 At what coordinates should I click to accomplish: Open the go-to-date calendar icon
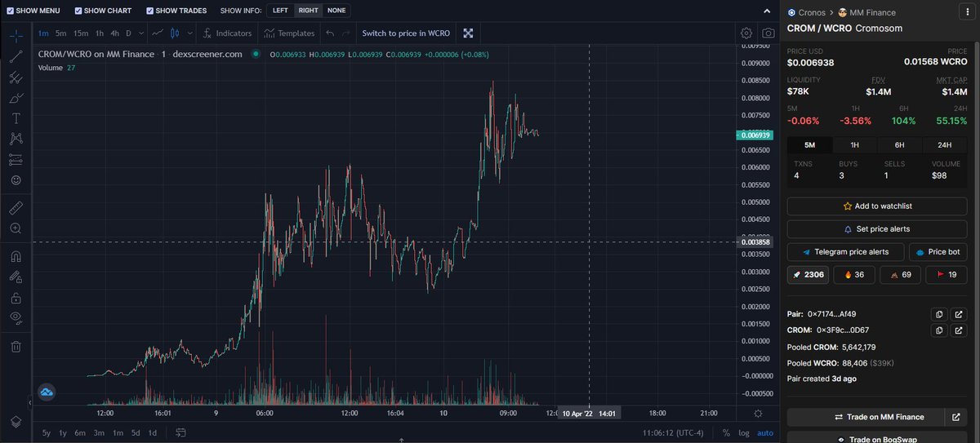click(180, 432)
